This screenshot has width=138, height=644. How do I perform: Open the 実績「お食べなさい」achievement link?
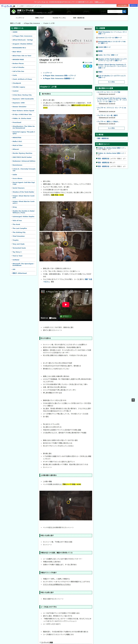click(x=67, y=280)
